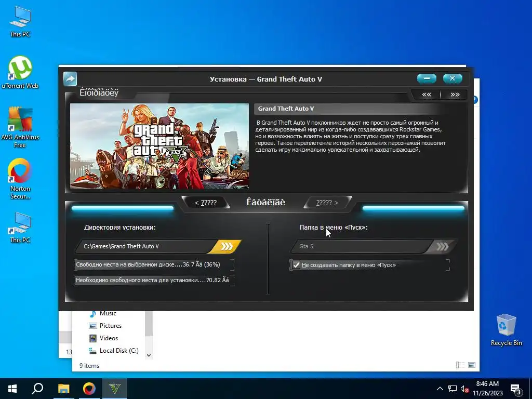Select Music in File Explorer sidebar
The width and height of the screenshot is (532, 399).
[103, 313]
